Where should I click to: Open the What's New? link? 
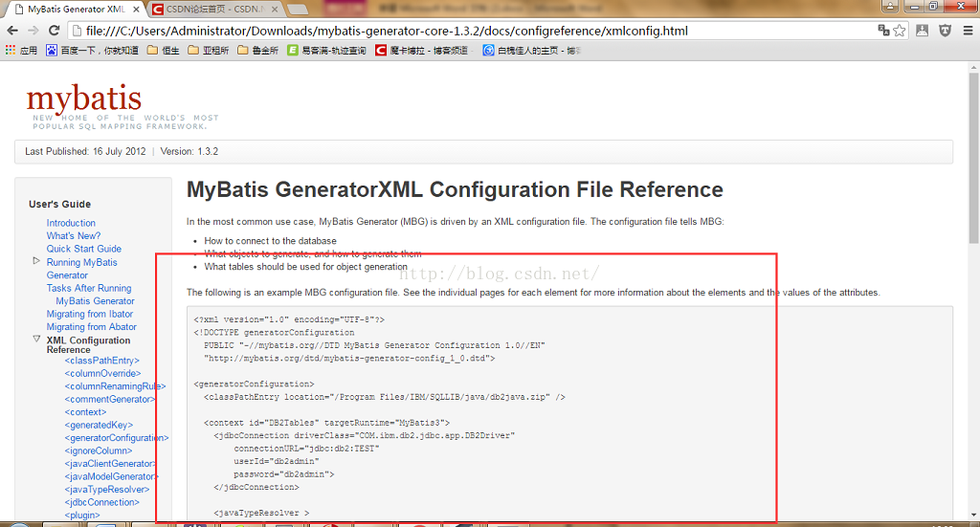click(x=73, y=235)
